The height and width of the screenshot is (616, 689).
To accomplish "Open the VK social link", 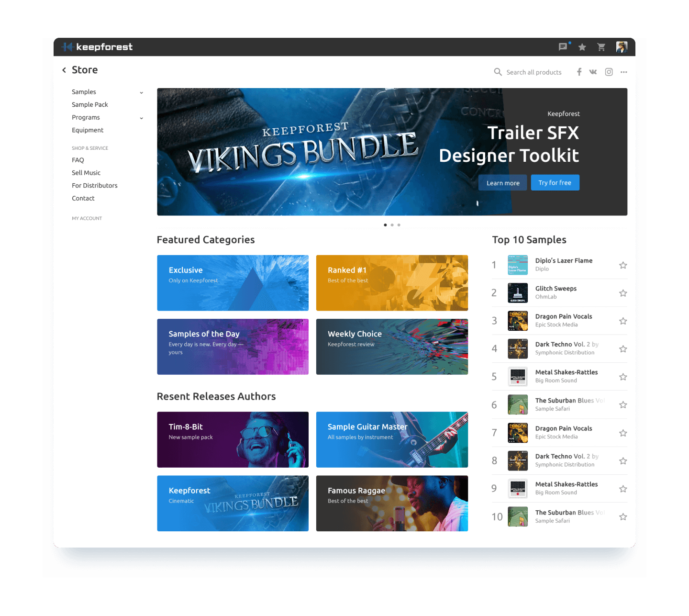I will (x=593, y=72).
